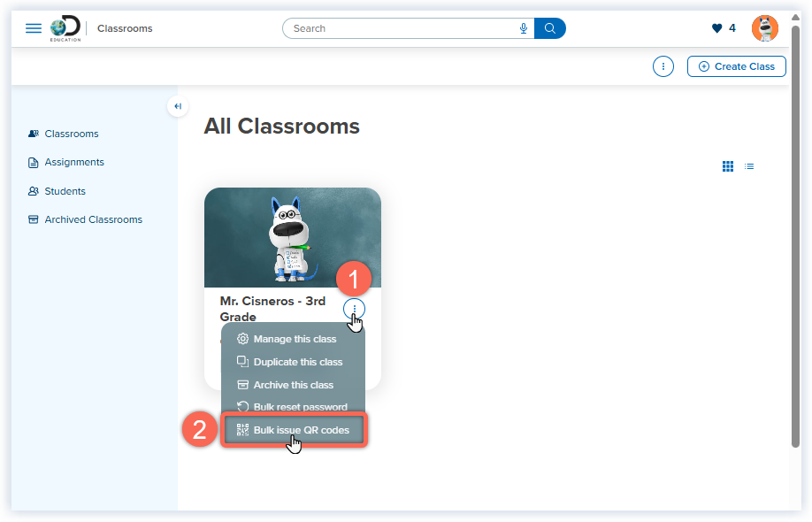This screenshot has height=522, width=812.
Task: Open the hamburger navigation menu
Action: (33, 27)
